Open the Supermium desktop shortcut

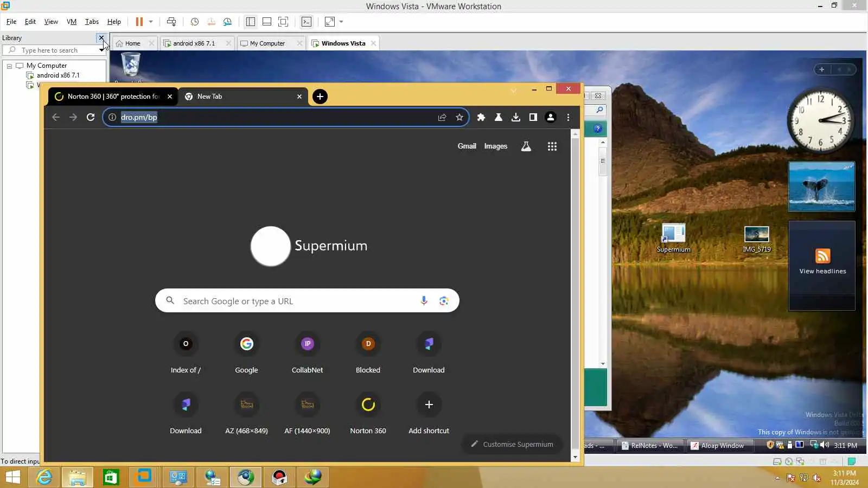tap(673, 238)
